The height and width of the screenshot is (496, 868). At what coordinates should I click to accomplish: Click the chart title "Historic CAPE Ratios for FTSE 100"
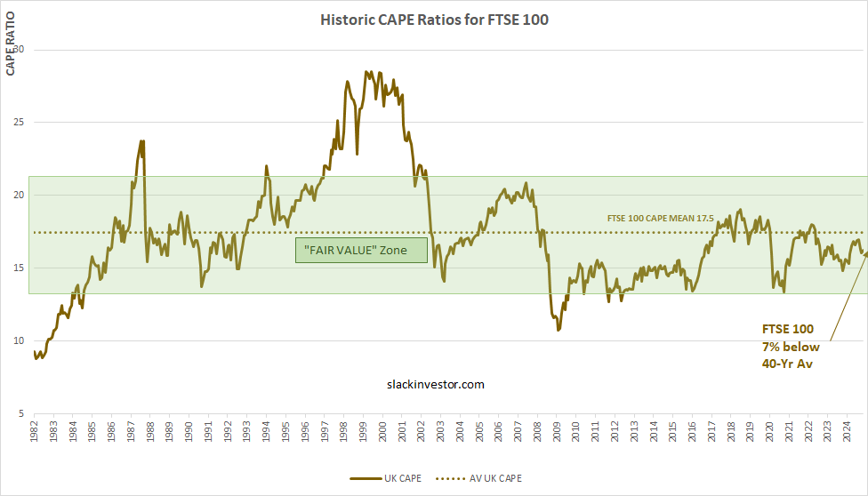(434, 20)
